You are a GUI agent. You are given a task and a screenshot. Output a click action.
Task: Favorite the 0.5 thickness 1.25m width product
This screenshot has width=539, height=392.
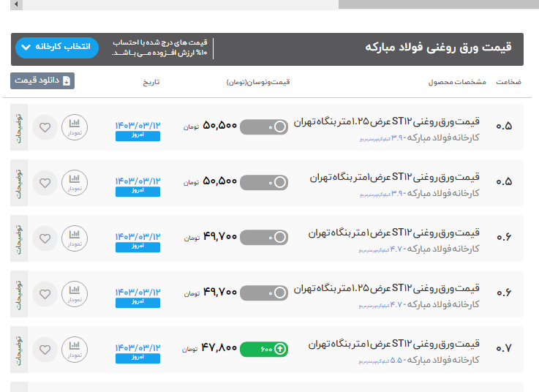[45, 127]
